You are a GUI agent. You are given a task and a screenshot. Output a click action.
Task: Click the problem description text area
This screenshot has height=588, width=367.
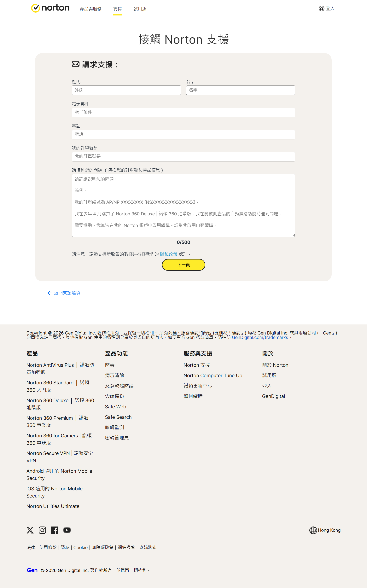click(183, 205)
